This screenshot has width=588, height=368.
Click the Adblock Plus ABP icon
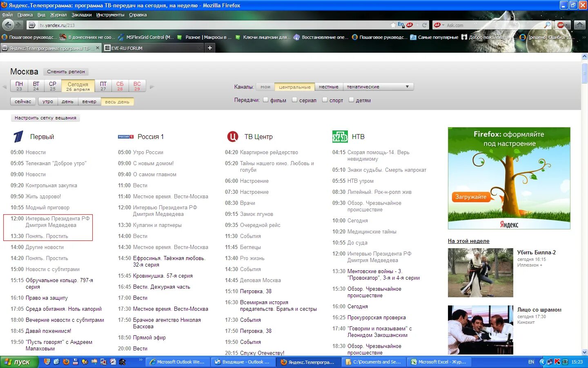[561, 25]
